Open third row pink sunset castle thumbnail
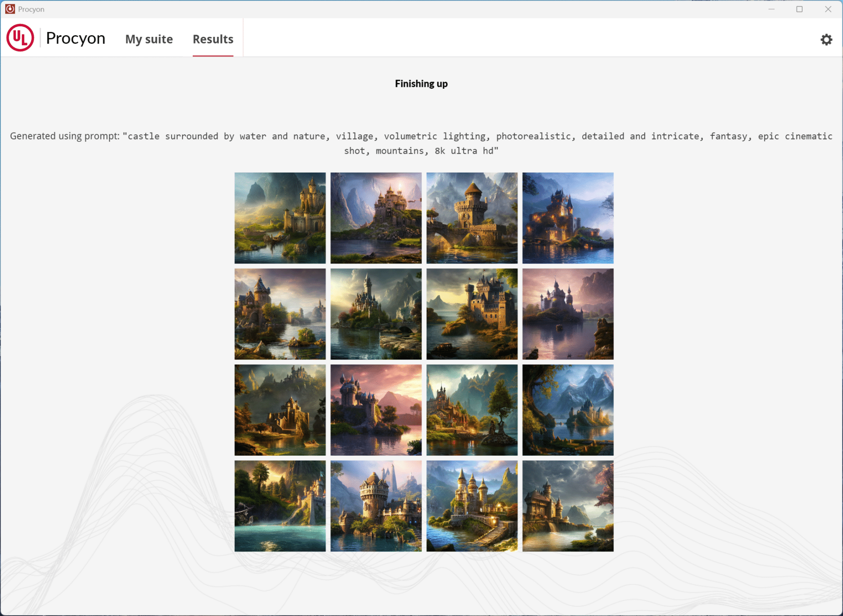Viewport: 843px width, 616px height. click(376, 410)
